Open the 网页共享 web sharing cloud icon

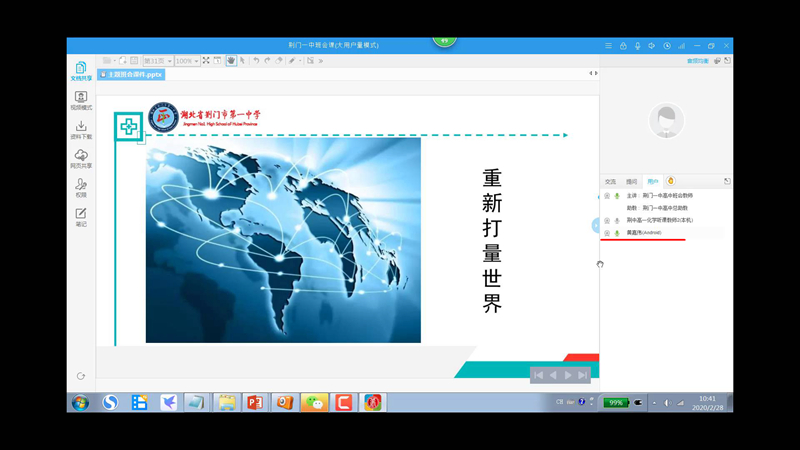coord(81,159)
